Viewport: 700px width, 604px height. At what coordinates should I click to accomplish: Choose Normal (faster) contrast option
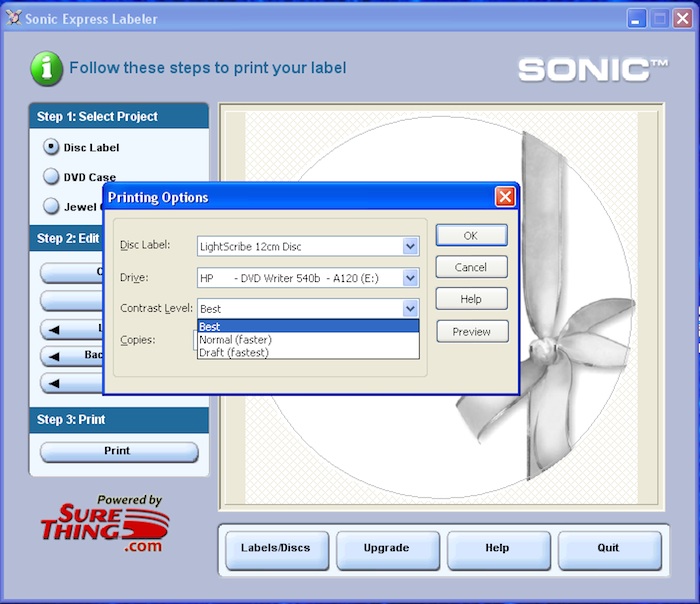(x=308, y=340)
